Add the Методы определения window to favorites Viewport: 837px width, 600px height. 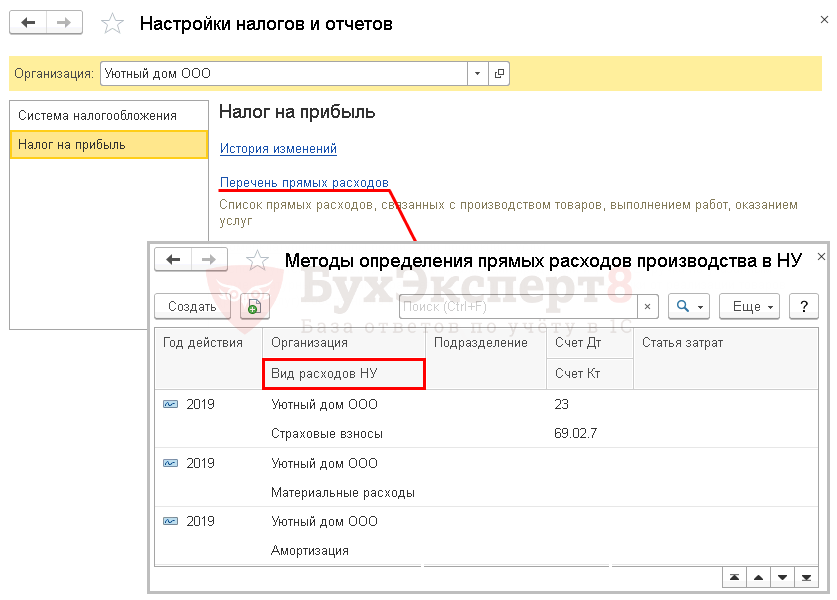click(x=257, y=261)
